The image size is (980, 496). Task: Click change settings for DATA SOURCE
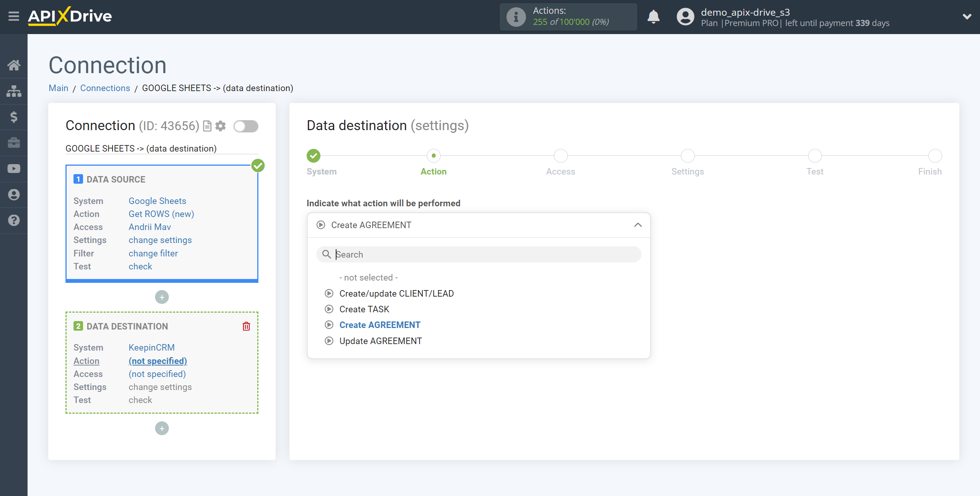[159, 240]
